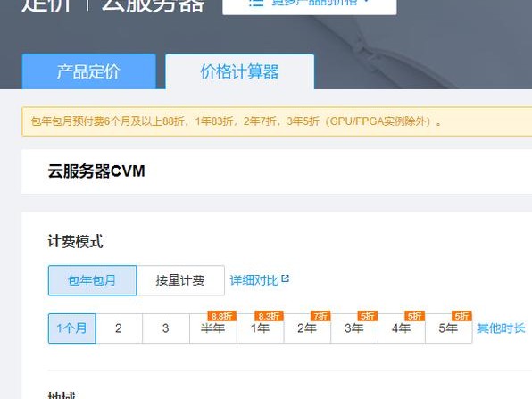
Task: Choose the 2 months duration
Action: click(119, 328)
